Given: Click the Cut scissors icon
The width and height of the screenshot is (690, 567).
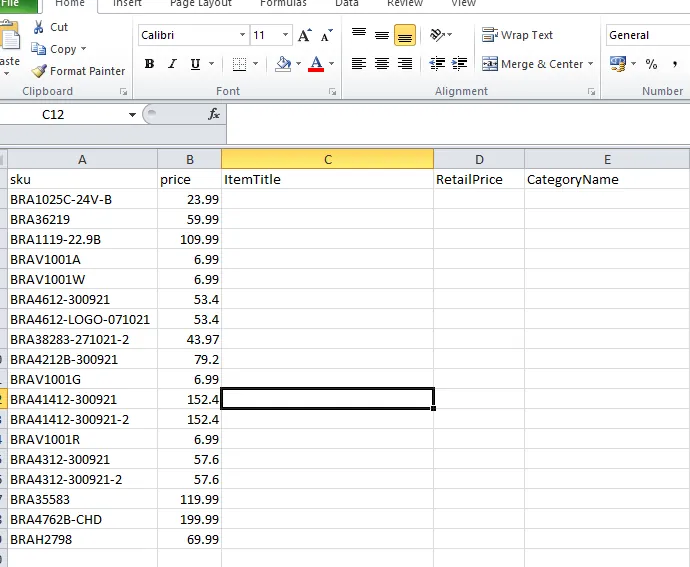Looking at the screenshot, I should click(x=39, y=27).
